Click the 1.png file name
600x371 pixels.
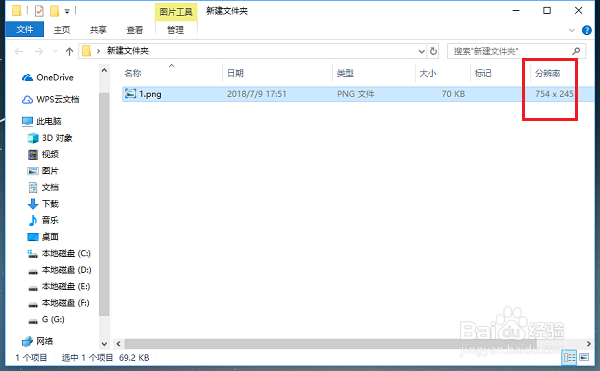click(x=150, y=94)
